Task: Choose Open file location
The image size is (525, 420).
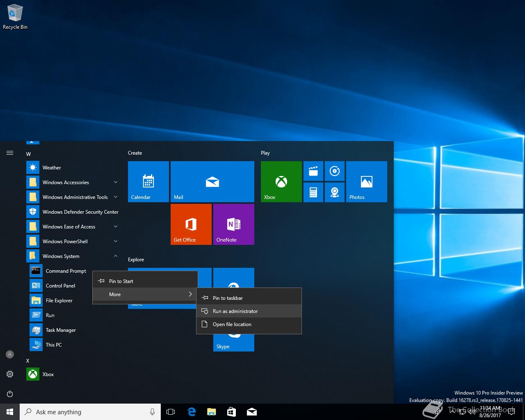Action: [249, 324]
